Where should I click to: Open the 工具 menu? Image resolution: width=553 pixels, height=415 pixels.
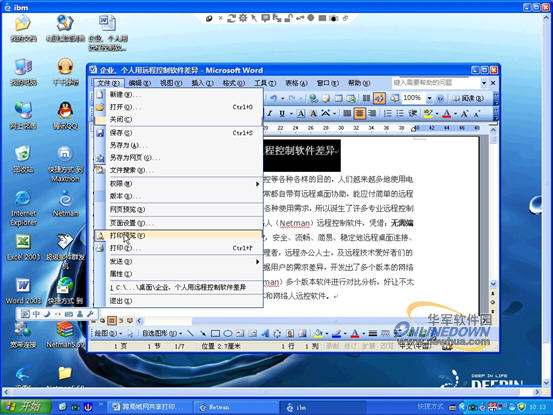[x=265, y=83]
